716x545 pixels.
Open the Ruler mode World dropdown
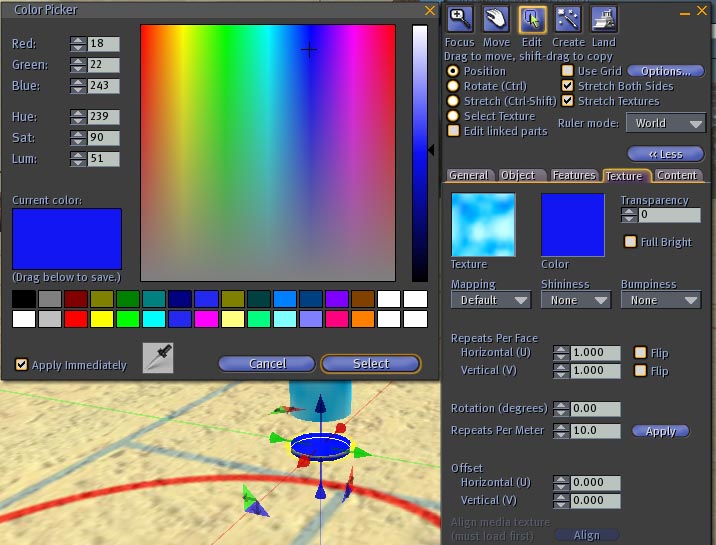(666, 123)
